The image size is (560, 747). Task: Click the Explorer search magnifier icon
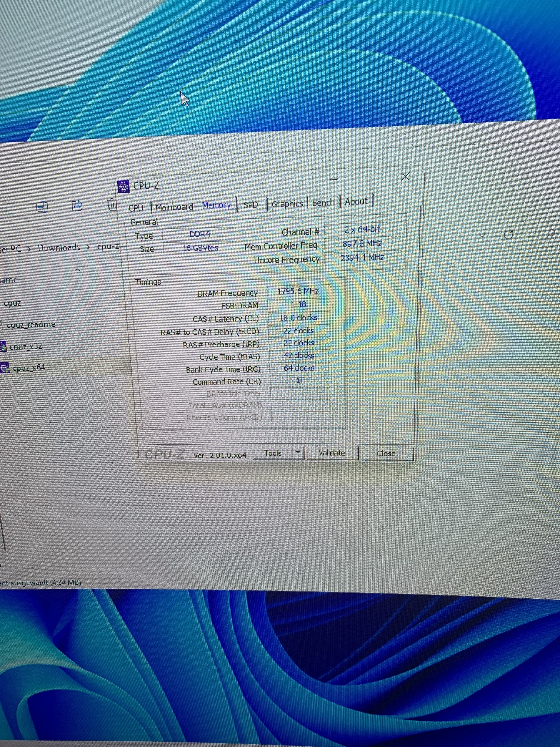tap(550, 234)
